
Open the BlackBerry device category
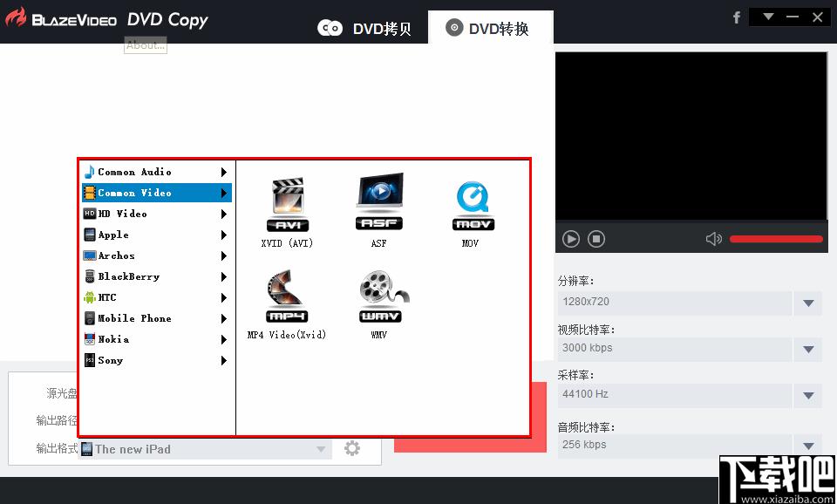tap(157, 276)
